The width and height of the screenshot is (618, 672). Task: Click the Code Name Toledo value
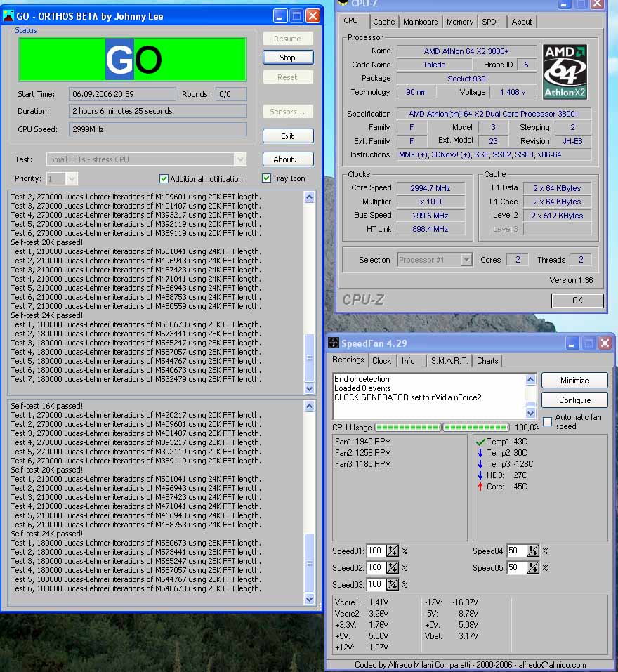point(434,65)
